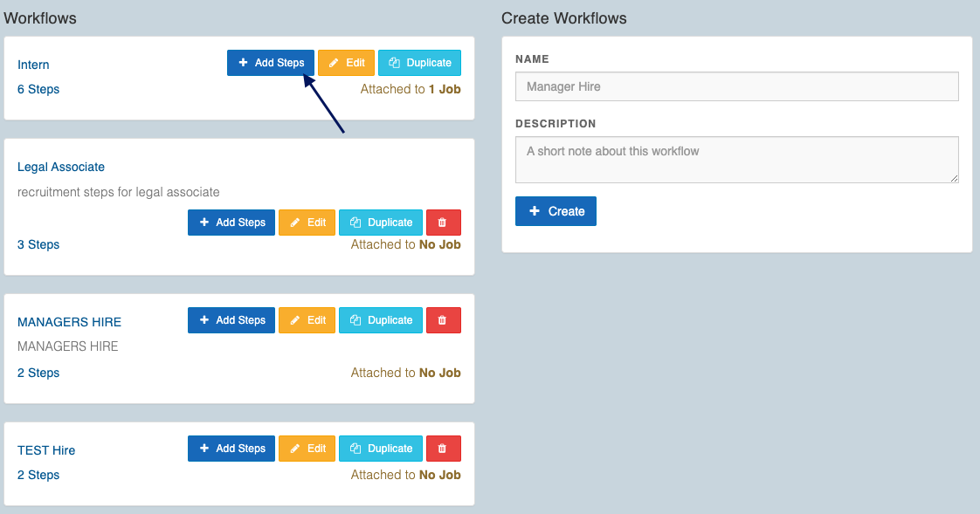
Task: Click the NAME field label
Action: (x=533, y=59)
